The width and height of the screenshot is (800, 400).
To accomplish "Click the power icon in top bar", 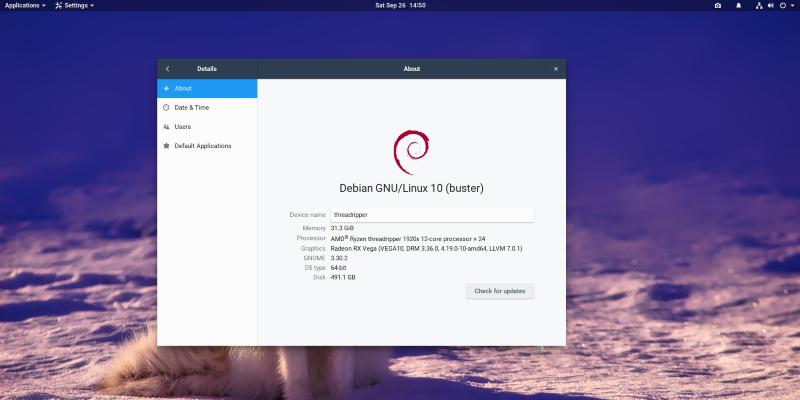I will [782, 5].
